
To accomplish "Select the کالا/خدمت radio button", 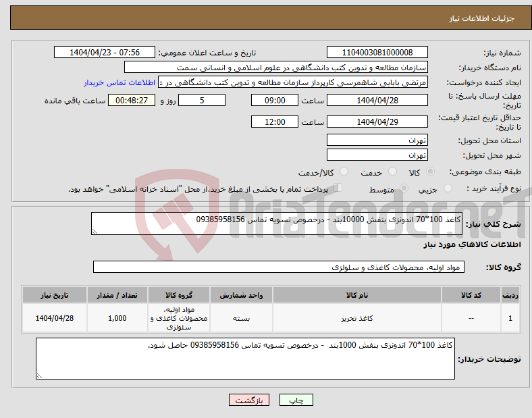I will coord(344,172).
